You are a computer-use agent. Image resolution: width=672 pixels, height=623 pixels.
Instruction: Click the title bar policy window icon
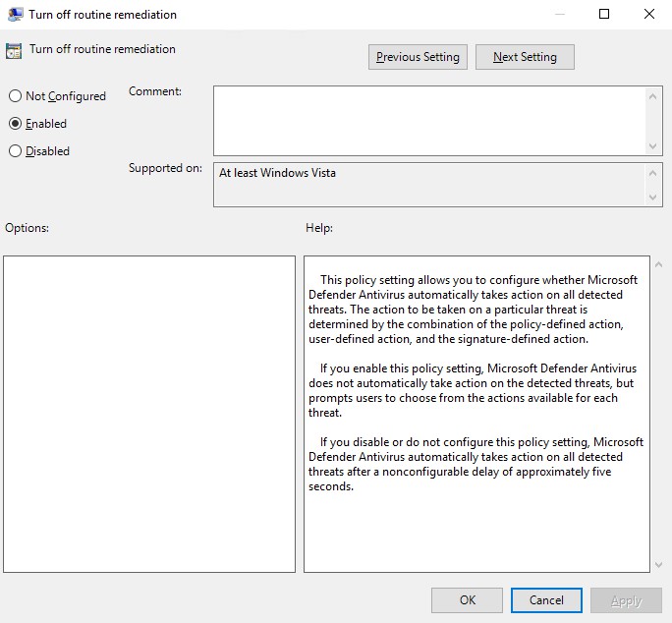coord(15,14)
